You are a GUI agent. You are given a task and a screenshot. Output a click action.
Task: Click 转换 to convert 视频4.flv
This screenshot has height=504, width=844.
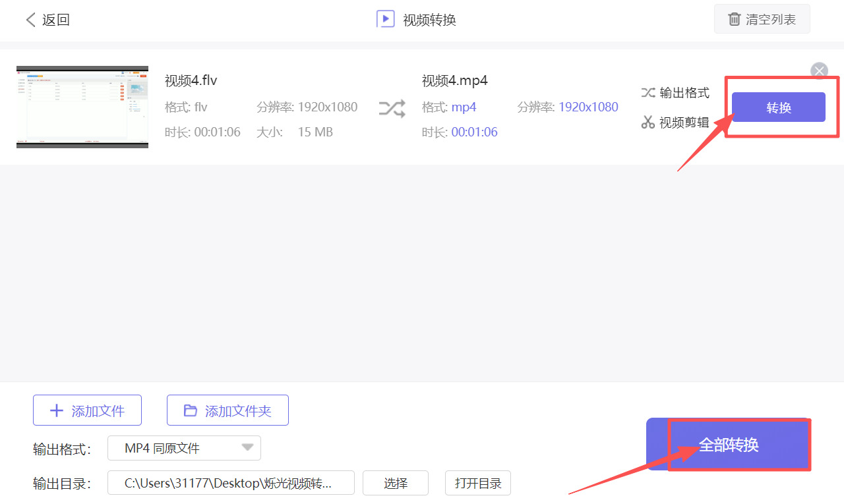pos(778,106)
